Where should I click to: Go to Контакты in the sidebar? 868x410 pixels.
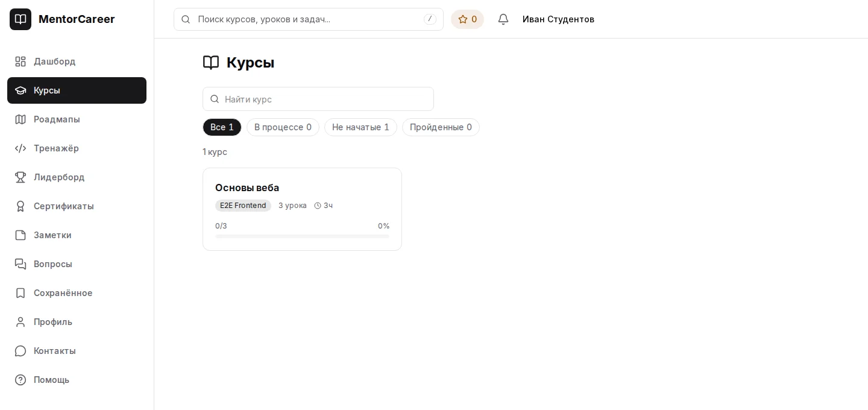pos(77,351)
